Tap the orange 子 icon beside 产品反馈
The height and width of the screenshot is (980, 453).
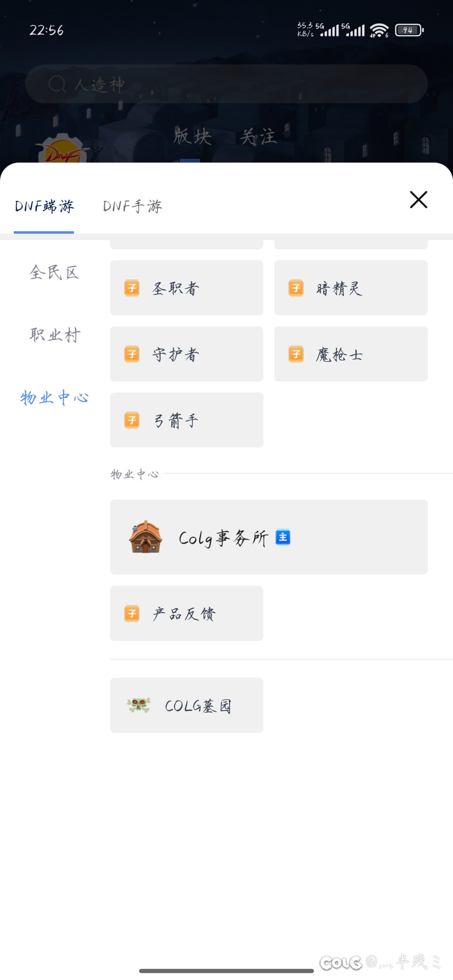[x=132, y=613]
